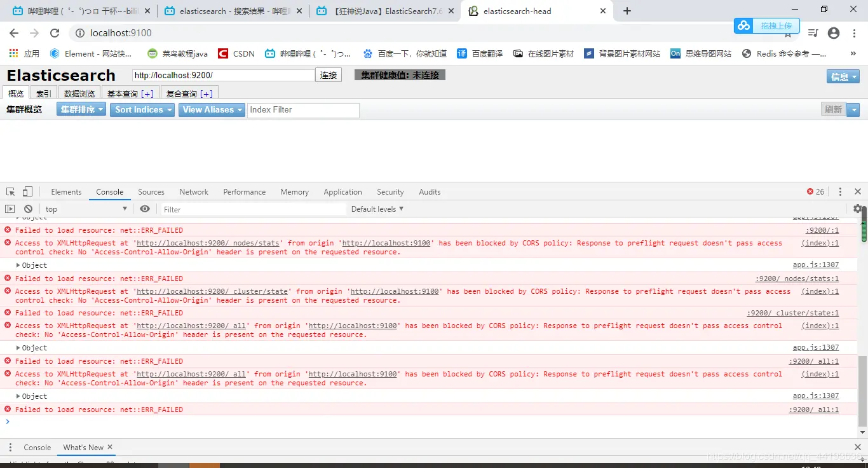The image size is (868, 468).
Task: Reload the page with the refresh icon
Action: (55, 33)
